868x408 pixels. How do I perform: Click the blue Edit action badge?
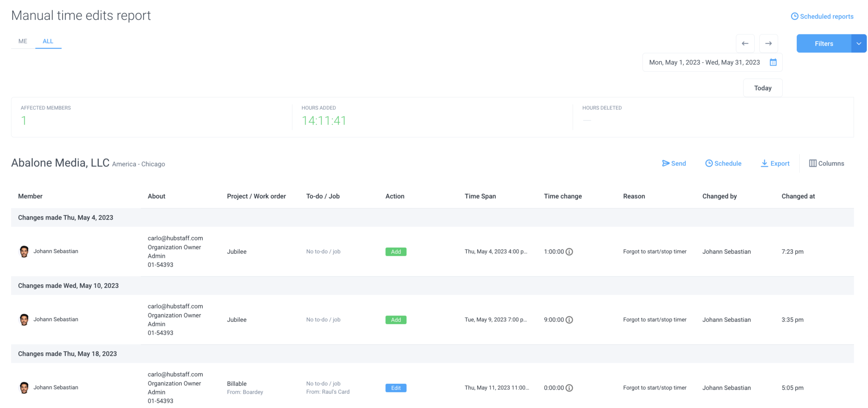(x=395, y=388)
